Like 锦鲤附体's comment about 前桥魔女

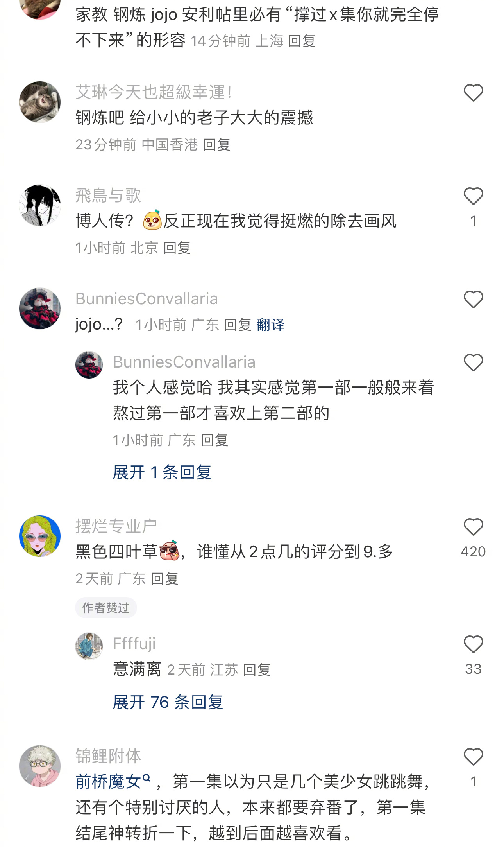click(x=473, y=757)
